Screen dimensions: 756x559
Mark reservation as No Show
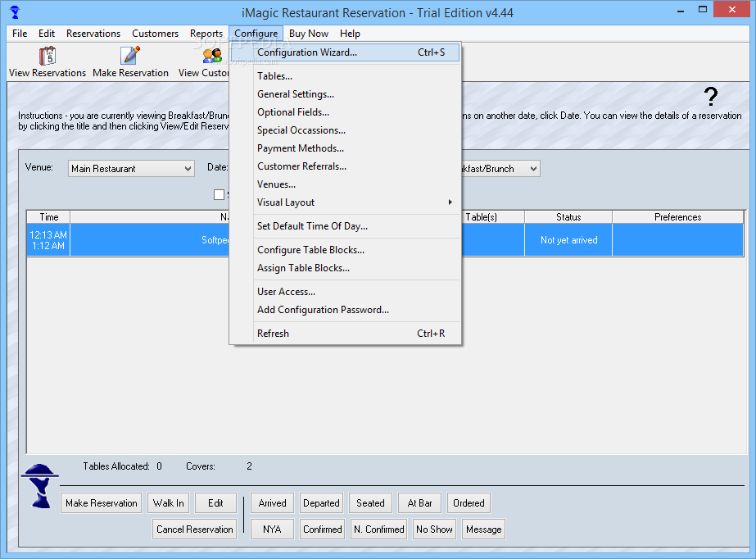pos(434,529)
